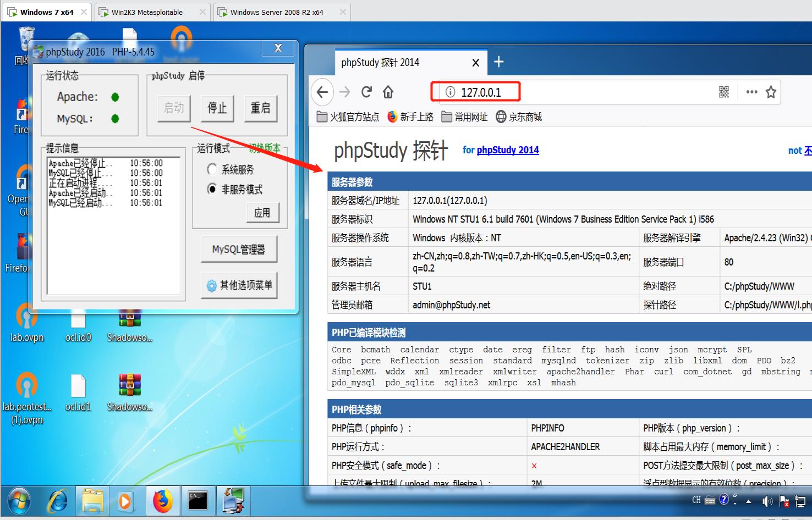
Task: Open the PHPINFO link
Action: pos(547,428)
